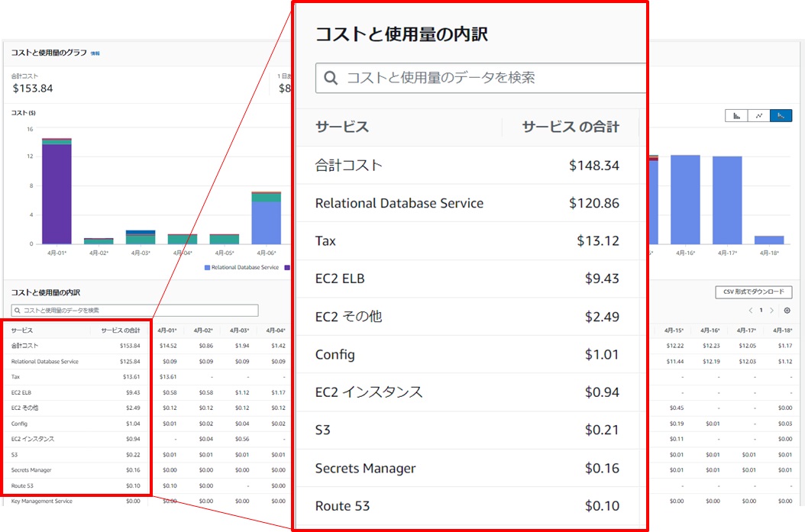
Task: Click the blue bar for 4月-17
Action: click(x=727, y=200)
